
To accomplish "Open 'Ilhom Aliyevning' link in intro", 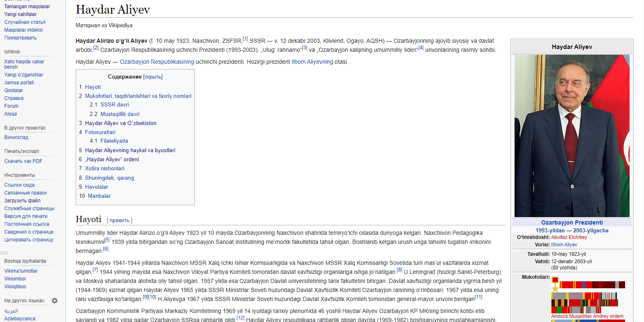I will [x=312, y=62].
